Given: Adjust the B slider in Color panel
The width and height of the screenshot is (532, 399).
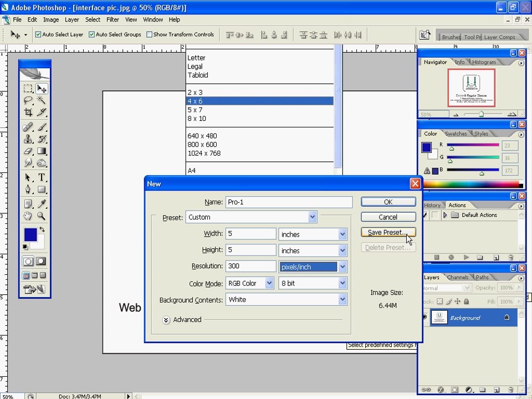Looking at the screenshot, I should click(x=482, y=173).
